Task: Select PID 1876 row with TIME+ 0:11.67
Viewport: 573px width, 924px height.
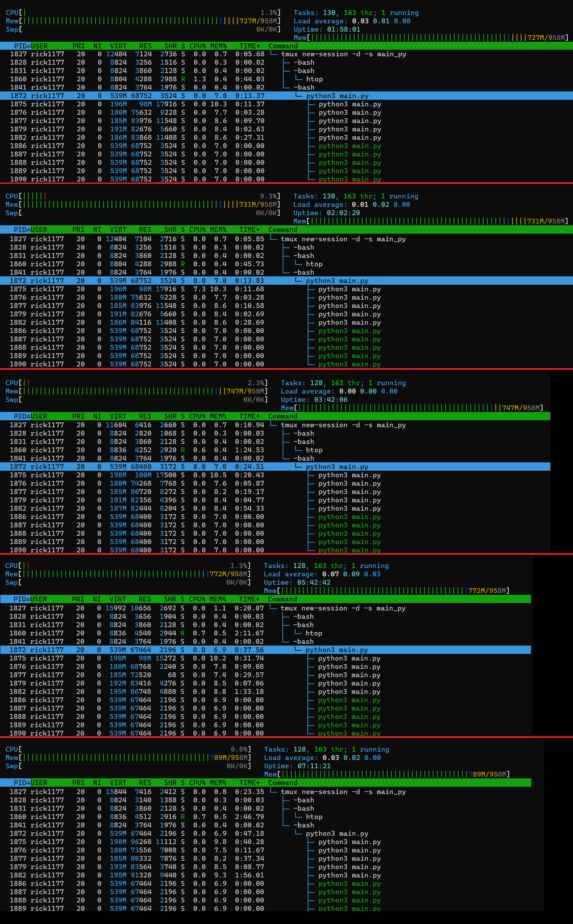Action: click(x=266, y=850)
